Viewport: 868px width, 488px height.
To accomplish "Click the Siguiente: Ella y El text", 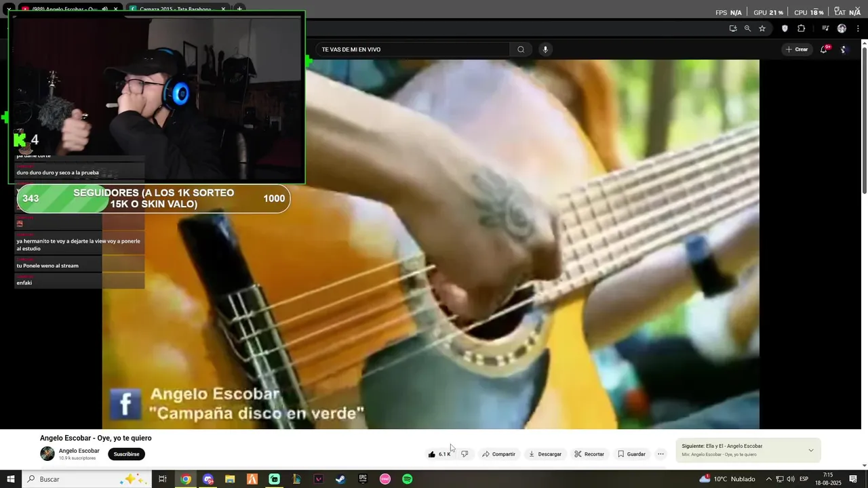I will point(722,446).
